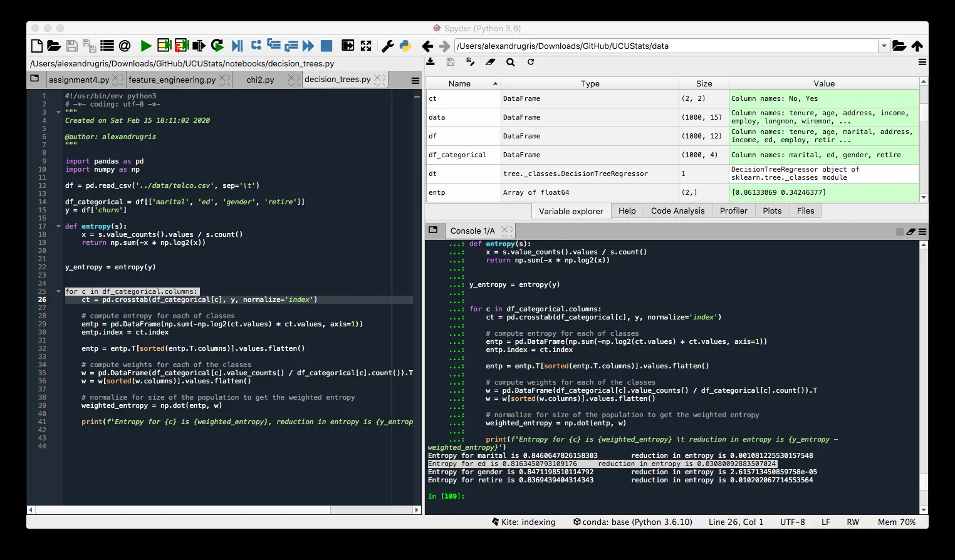Run selection or current line icon
This screenshot has width=955, height=560.
click(199, 46)
